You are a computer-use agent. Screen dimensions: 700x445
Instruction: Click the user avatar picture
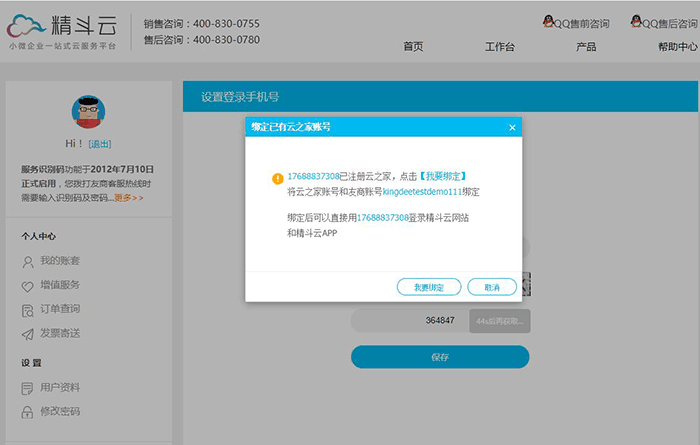click(x=88, y=112)
